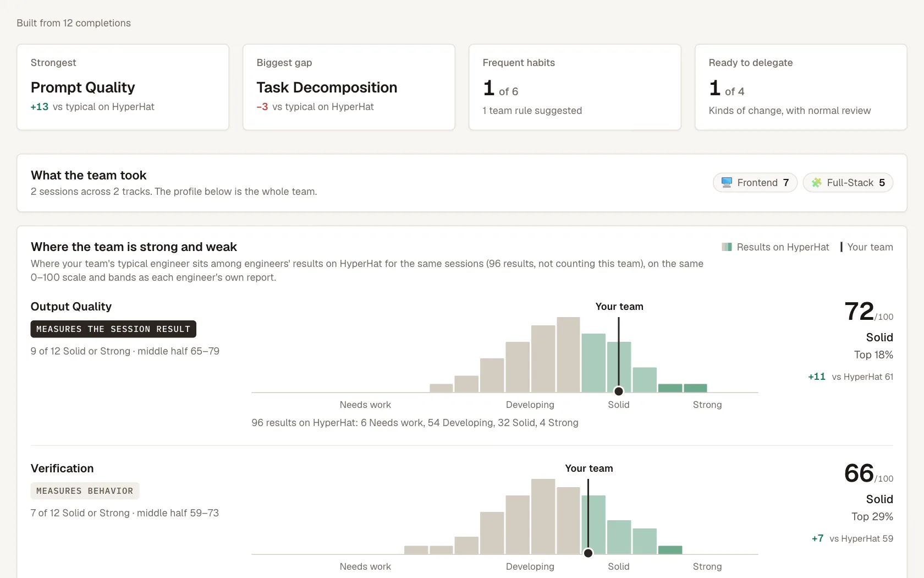
Task: Click '96 results on HyperHat' summary line
Action: coord(415,423)
